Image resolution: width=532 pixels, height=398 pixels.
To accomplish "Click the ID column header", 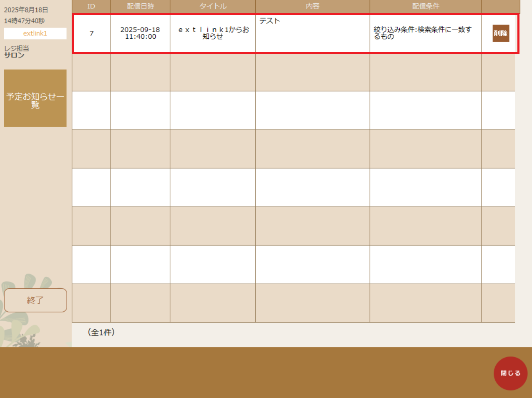I will pyautogui.click(x=91, y=6).
